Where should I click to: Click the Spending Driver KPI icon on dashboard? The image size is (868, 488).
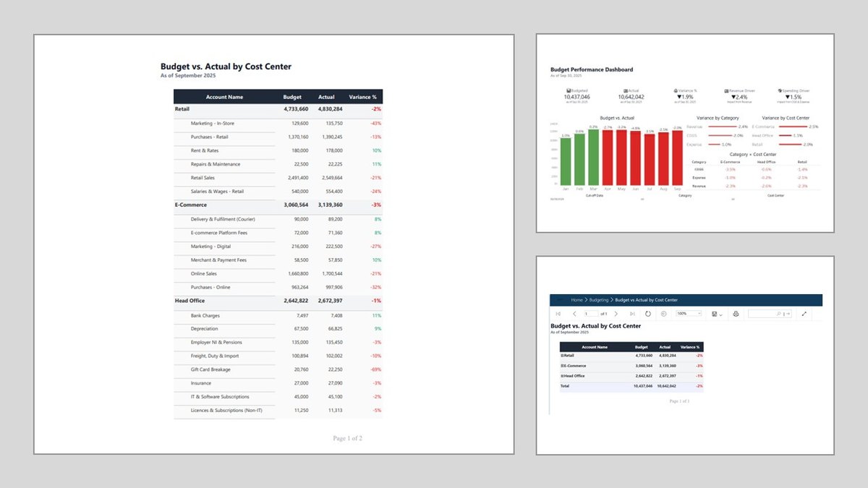point(780,91)
